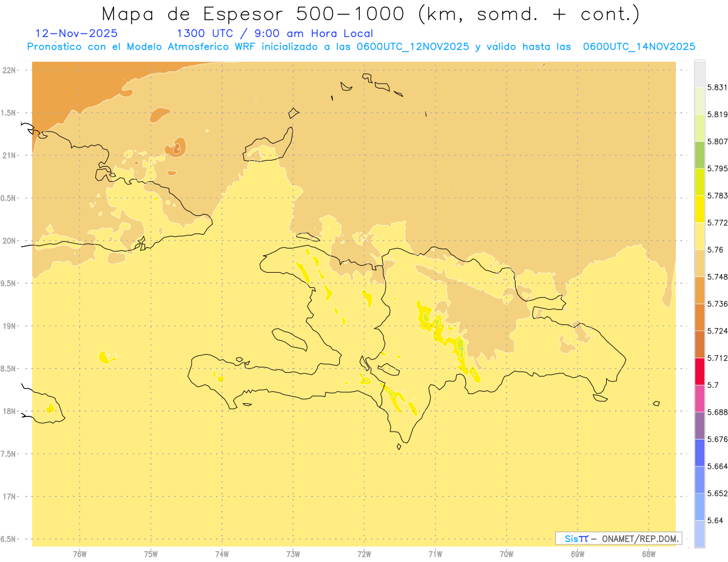The image size is (728, 562).
Task: Click the '19N' latitude label
Action: [9, 326]
